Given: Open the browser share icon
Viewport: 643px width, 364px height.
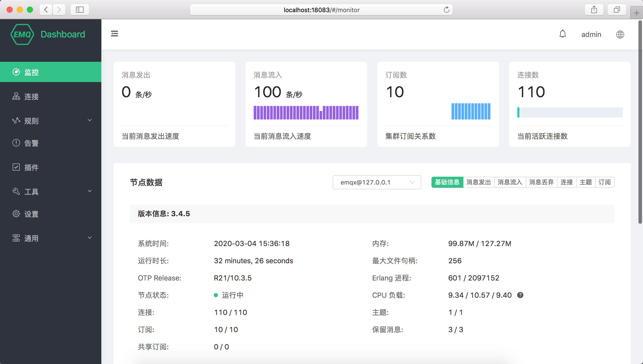Looking at the screenshot, I should (594, 10).
